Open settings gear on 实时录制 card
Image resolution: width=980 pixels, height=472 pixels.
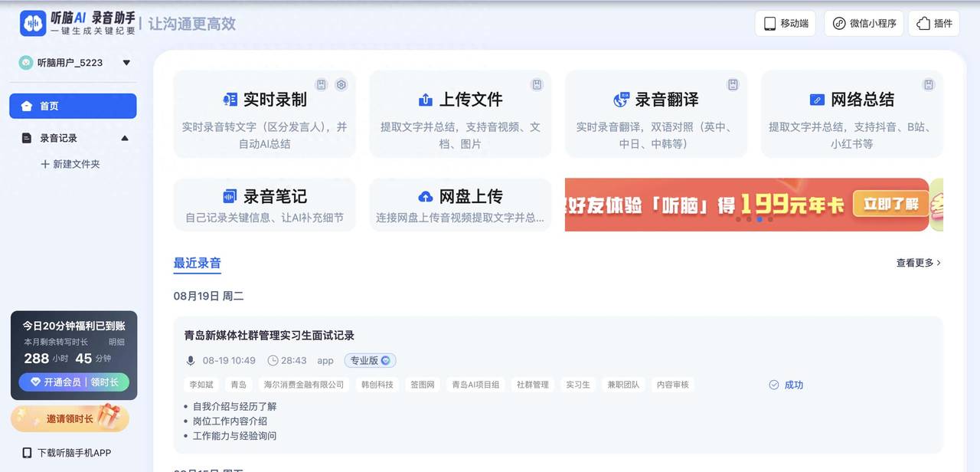pos(341,85)
